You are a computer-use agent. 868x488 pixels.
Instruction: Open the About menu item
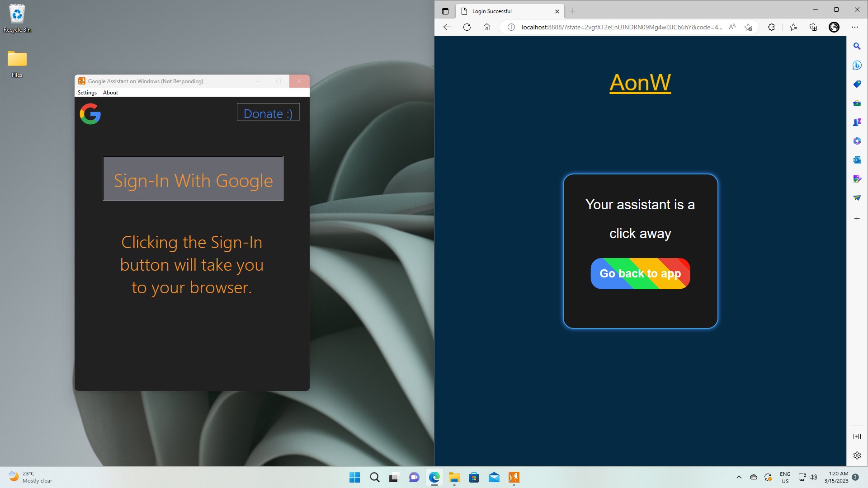(x=110, y=93)
